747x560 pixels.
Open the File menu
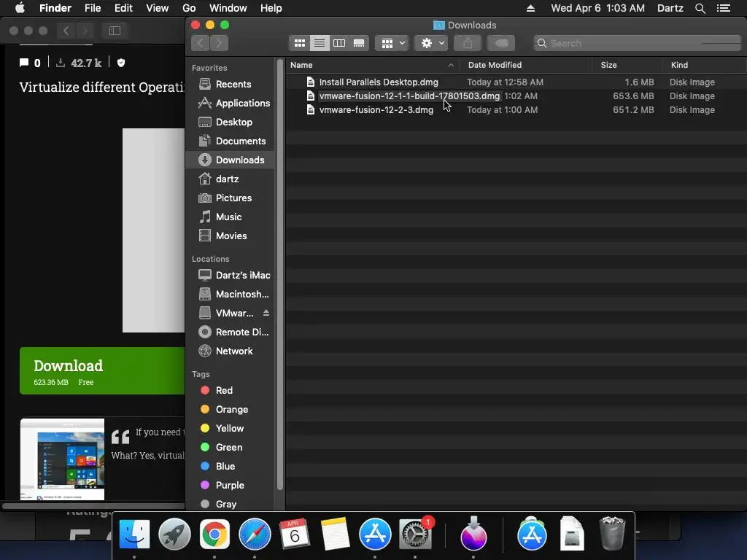93,8
